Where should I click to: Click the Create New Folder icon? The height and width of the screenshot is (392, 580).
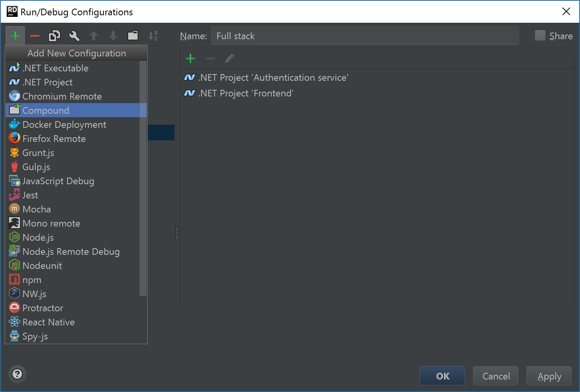(x=133, y=36)
